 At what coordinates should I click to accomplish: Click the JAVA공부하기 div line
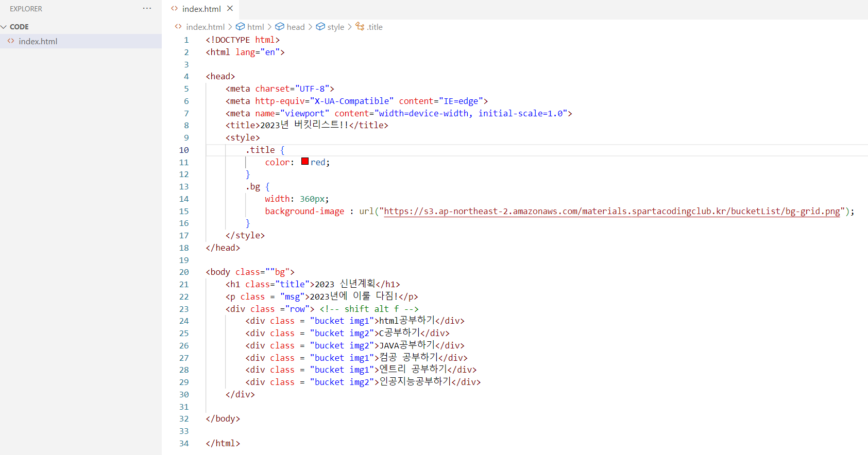point(355,345)
